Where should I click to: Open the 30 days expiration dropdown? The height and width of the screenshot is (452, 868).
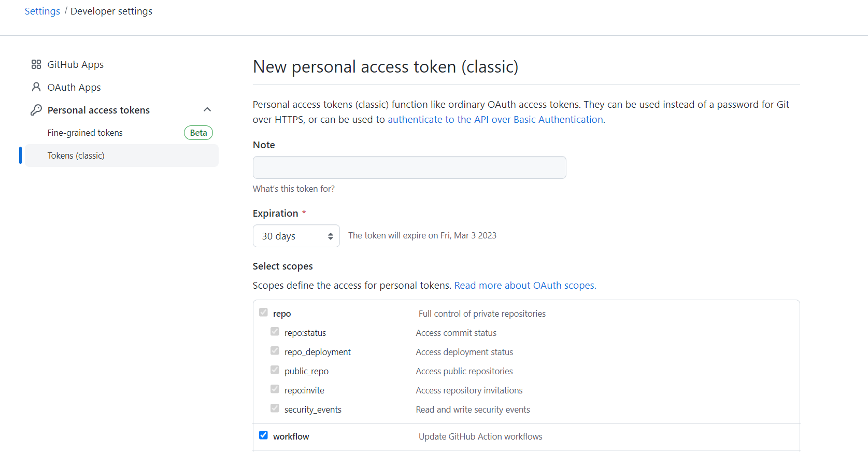coord(296,236)
